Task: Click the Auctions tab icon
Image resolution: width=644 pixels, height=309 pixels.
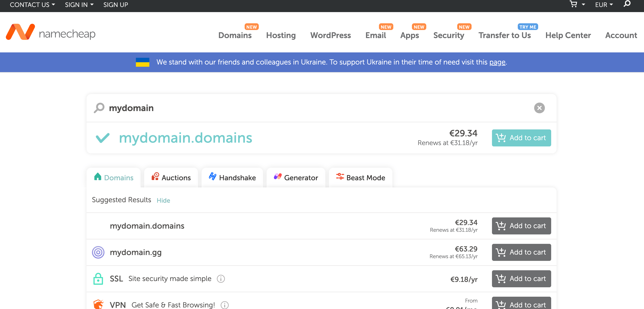Action: [155, 176]
